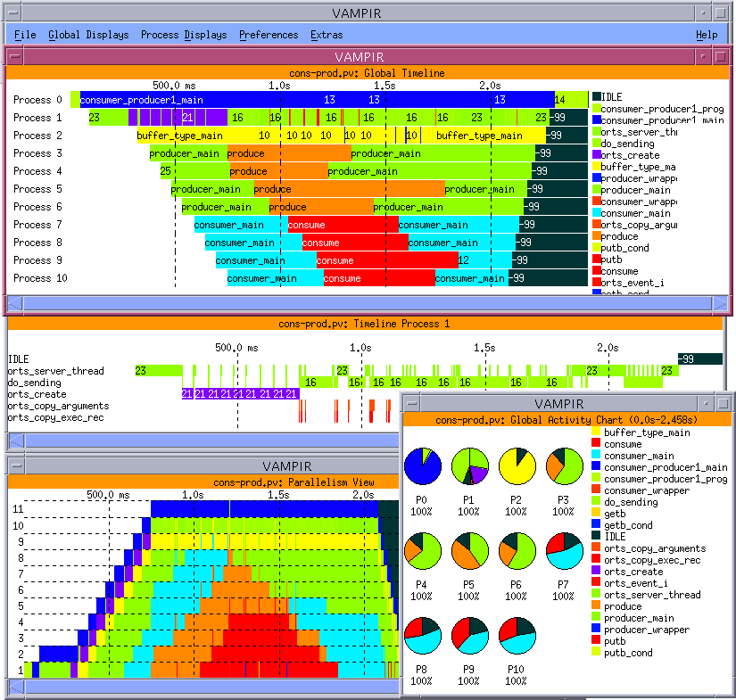This screenshot has width=736, height=700.
Task: Click the Global Timeline right scroll arrow
Action: click(x=720, y=303)
